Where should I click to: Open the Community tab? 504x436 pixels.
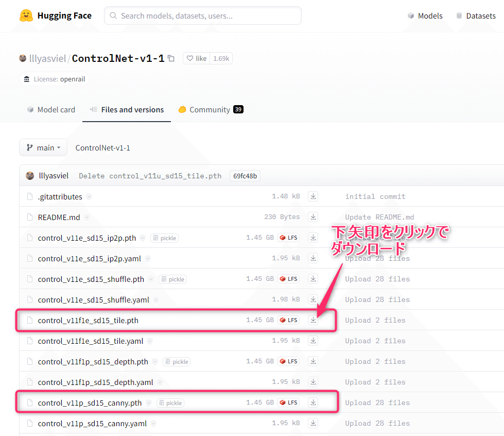coord(210,109)
